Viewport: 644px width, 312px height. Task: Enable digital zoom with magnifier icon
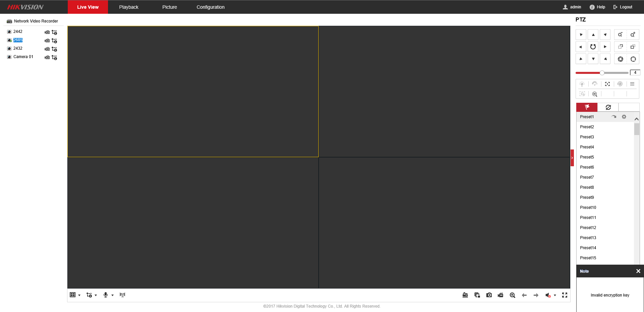[x=513, y=295]
